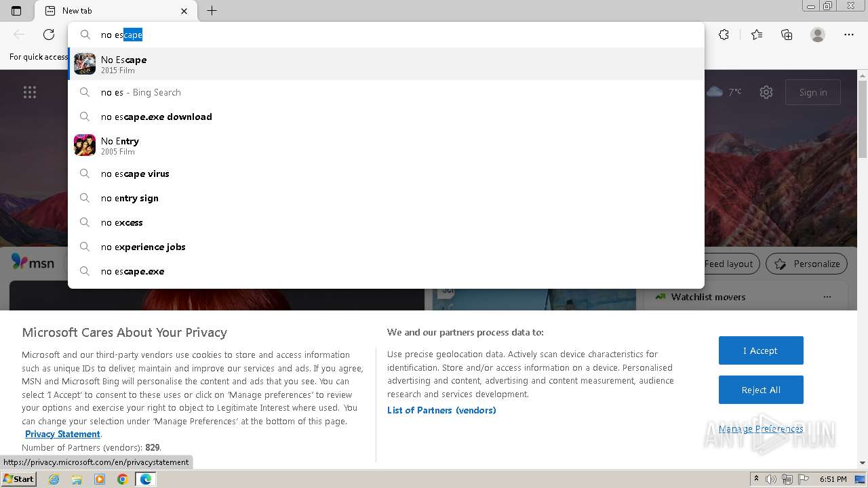Click the Reject All button
Viewport: 868px width, 488px height.
coord(761,390)
